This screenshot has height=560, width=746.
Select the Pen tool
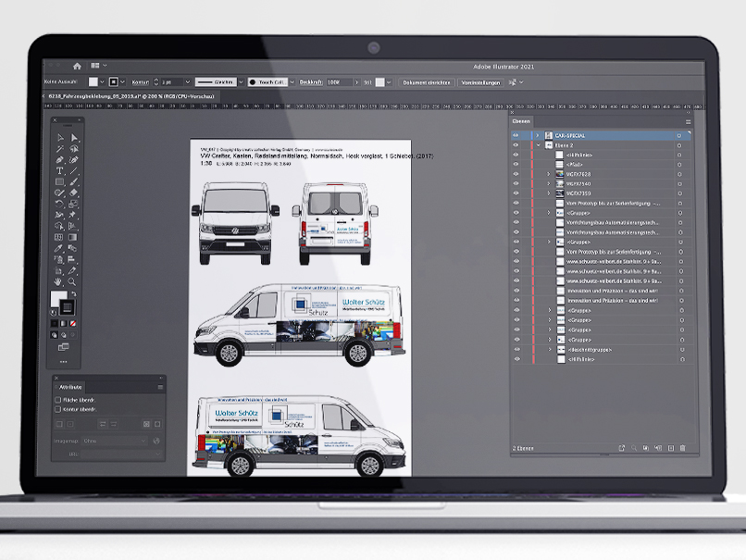tap(60, 160)
